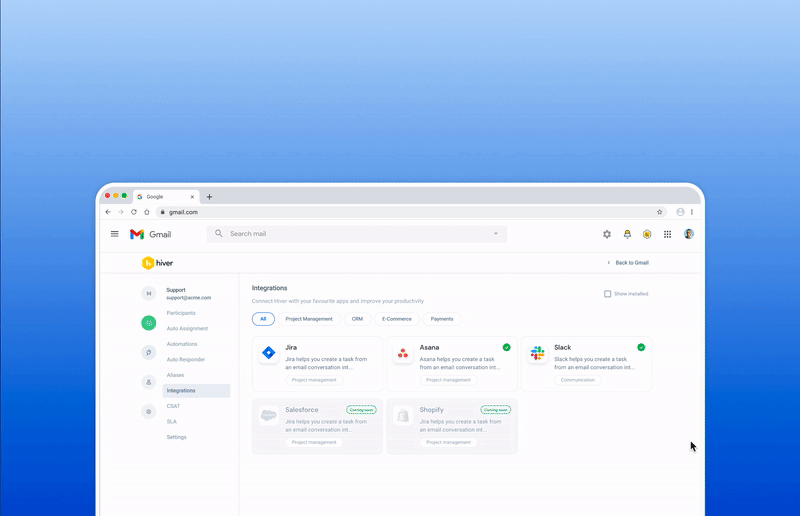This screenshot has height=516, width=800.
Task: Open Auto Responder settings
Action: click(x=186, y=360)
